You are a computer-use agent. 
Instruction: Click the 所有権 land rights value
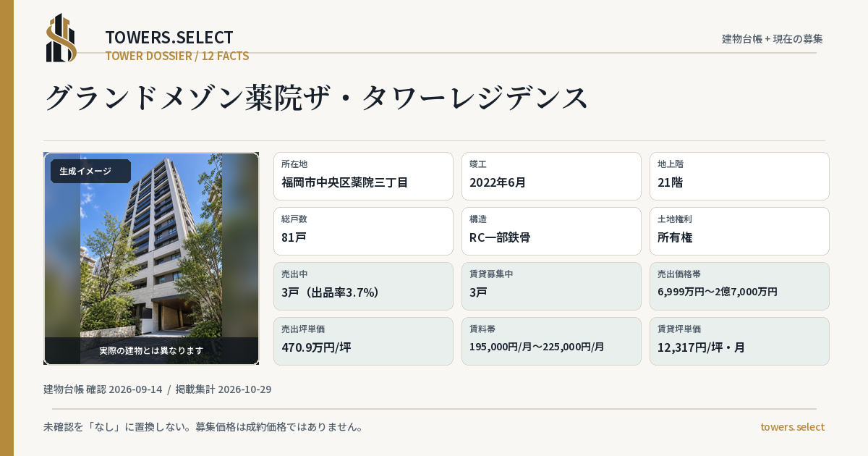tap(676, 237)
